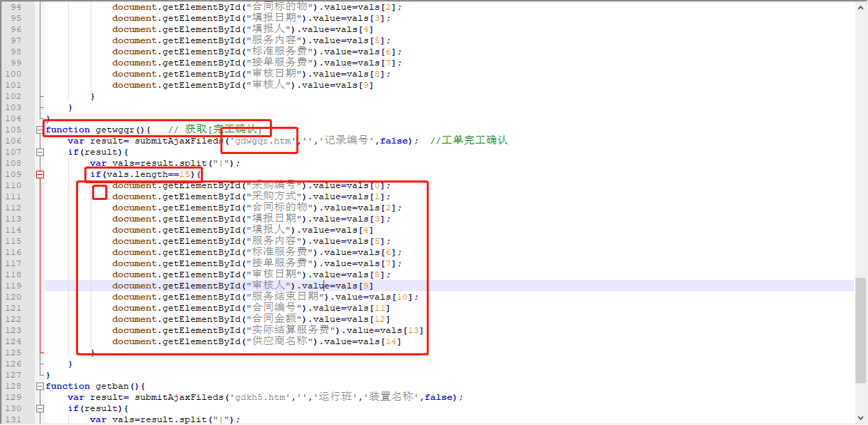Click "供应商名称" string on line 124
The height and width of the screenshot is (425, 868).
(280, 341)
